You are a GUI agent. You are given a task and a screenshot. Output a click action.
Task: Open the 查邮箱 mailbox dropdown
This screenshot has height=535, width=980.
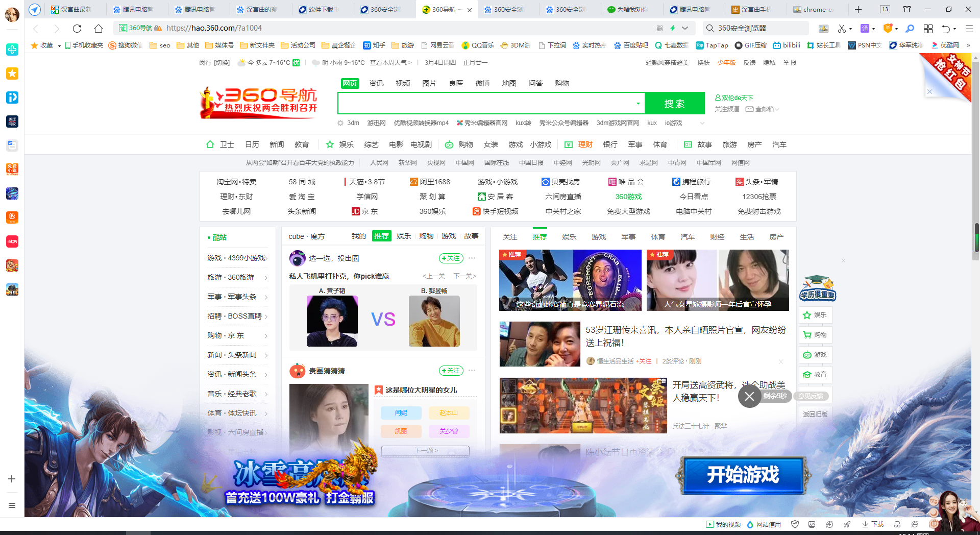[762, 109]
